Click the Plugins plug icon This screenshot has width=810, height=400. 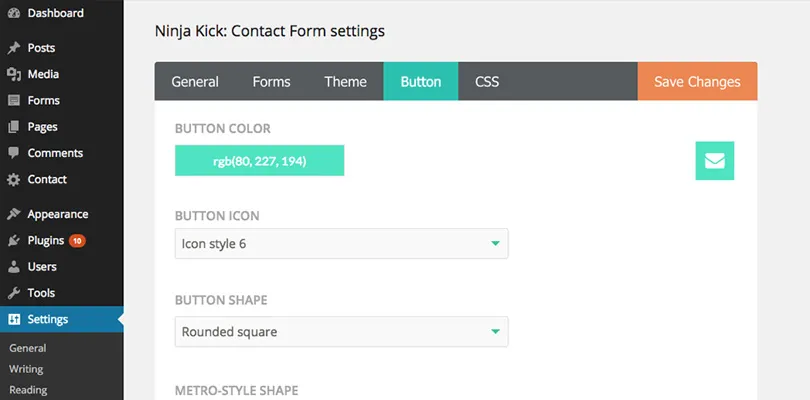(13, 241)
